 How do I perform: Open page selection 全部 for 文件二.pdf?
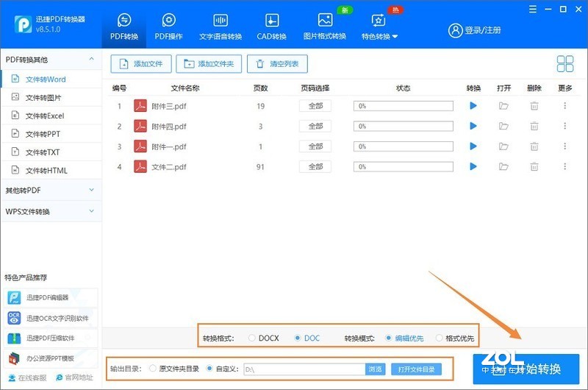click(315, 166)
